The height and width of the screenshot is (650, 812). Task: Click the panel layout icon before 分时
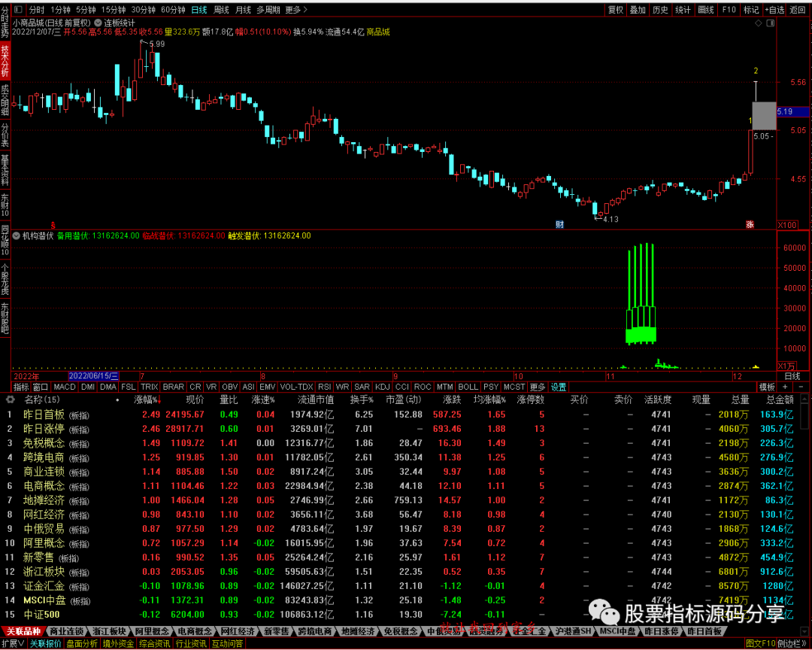coord(19,10)
